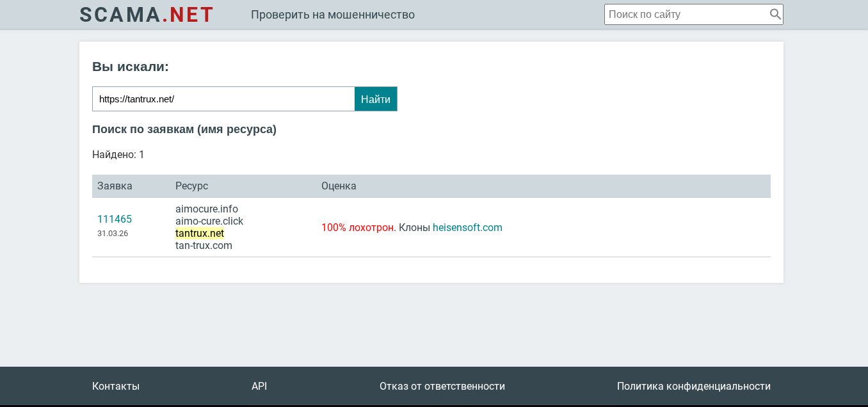The height and width of the screenshot is (407, 868).
Task: Open the footer API link
Action: click(259, 387)
